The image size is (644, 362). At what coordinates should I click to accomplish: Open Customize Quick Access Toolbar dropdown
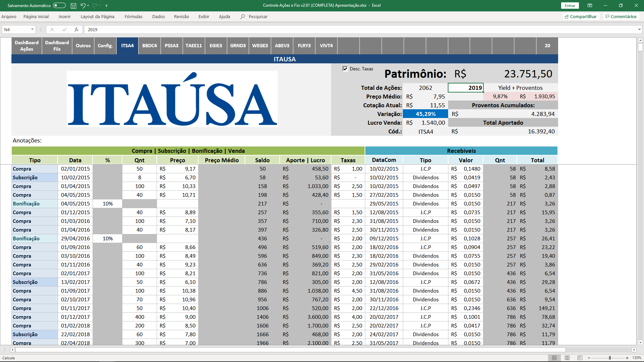(106, 6)
